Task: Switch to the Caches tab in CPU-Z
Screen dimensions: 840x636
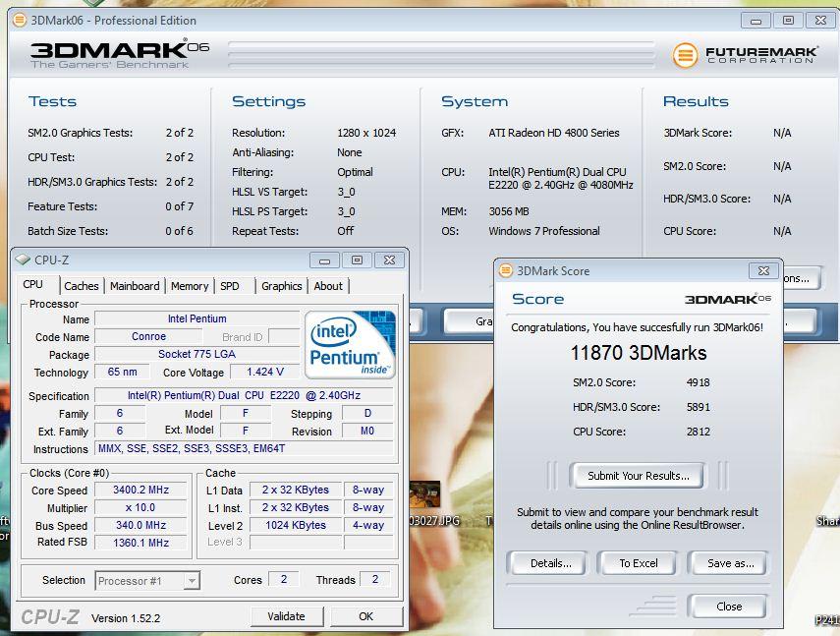Action: click(82, 286)
